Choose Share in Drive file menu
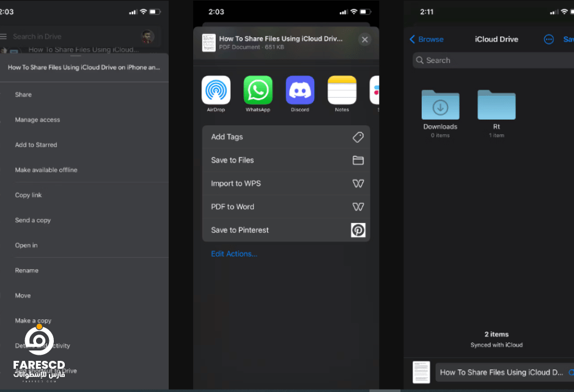The height and width of the screenshot is (392, 574). pyautogui.click(x=84, y=95)
